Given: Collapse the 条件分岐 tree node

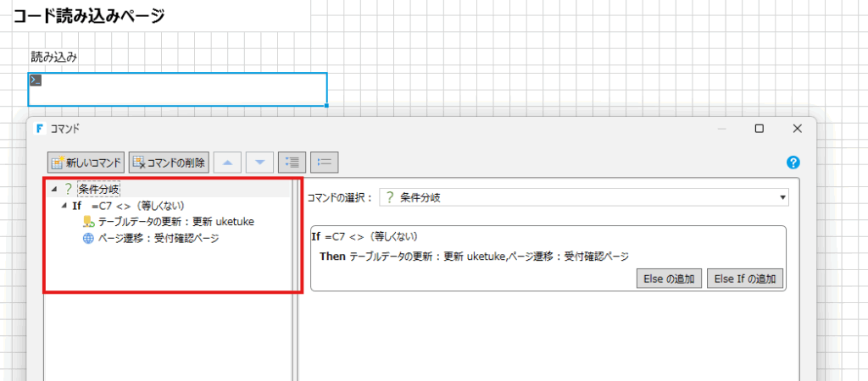Looking at the screenshot, I should pos(55,189).
